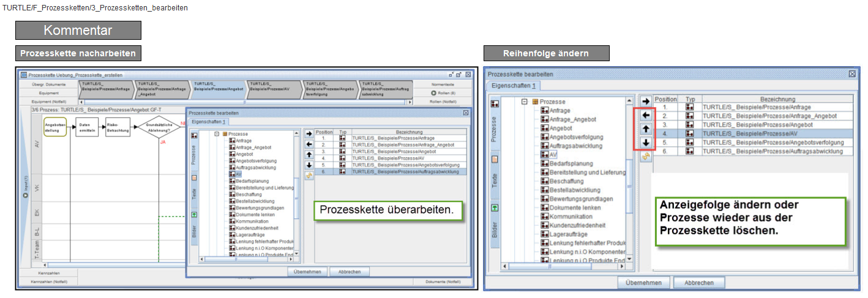Image resolution: width=868 pixels, height=298 pixels.
Task: Click the Prozesskette nacharbeiten heading button
Action: 78,53
